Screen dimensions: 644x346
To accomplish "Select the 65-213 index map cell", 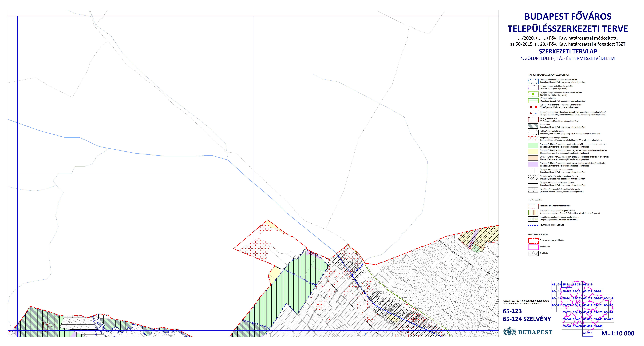I will [577, 284].
